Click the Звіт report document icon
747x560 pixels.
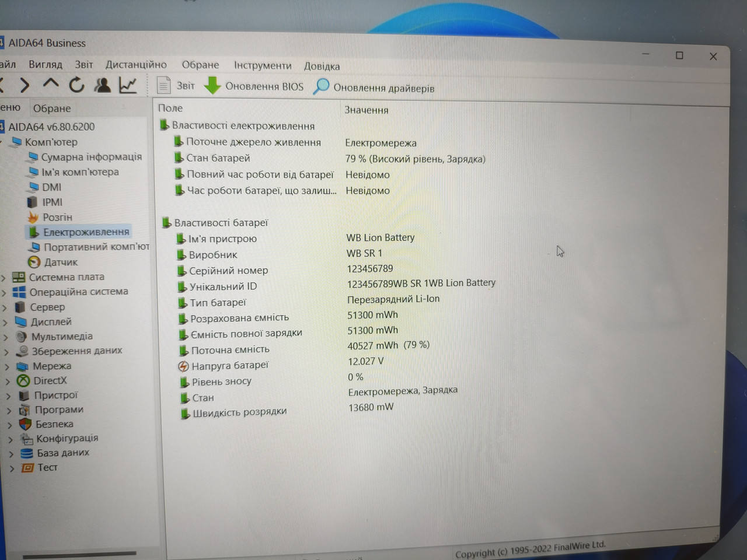click(164, 86)
